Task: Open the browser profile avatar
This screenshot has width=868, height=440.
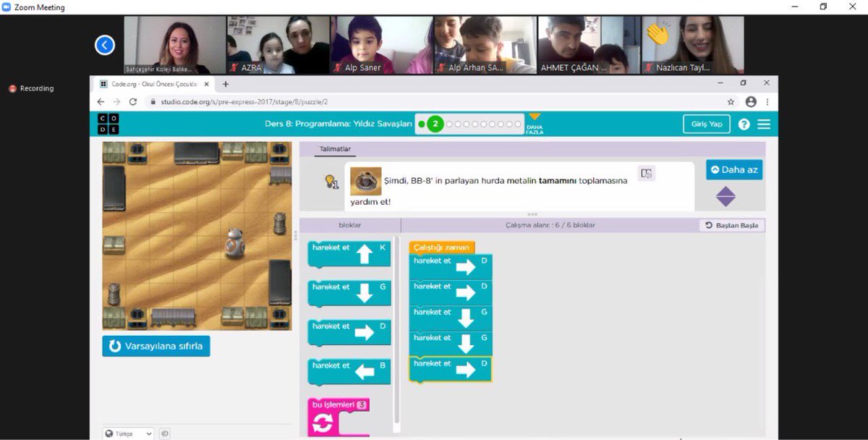Action: [x=751, y=102]
